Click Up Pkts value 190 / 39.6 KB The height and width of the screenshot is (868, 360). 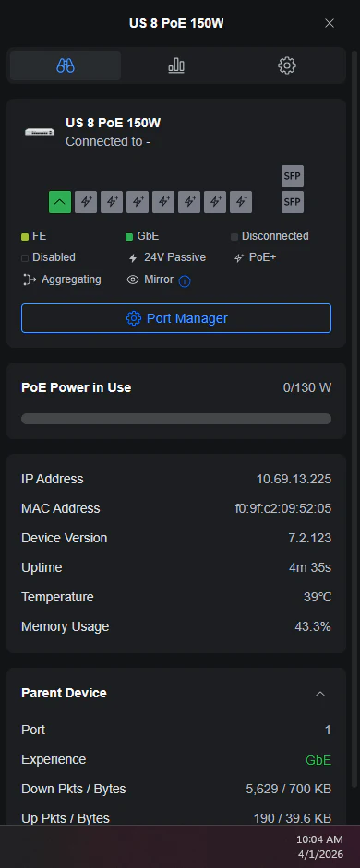pos(293,818)
